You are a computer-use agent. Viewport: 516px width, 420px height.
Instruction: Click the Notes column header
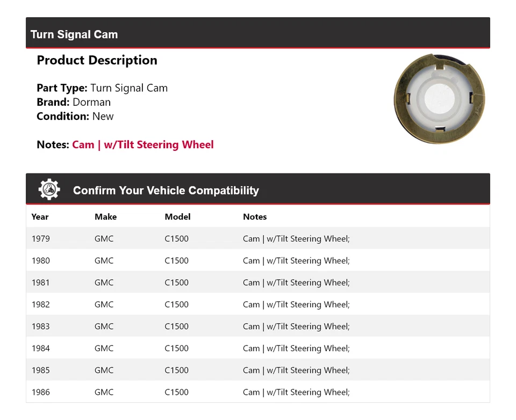[x=255, y=217]
